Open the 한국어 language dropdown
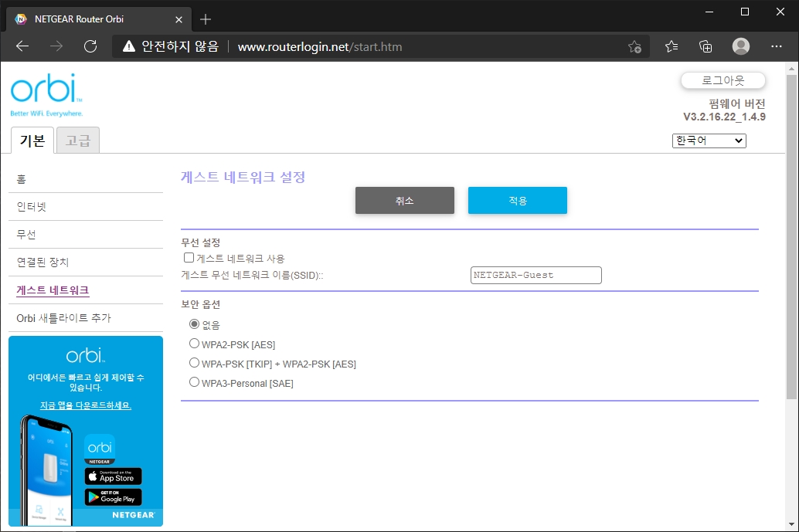This screenshot has height=532, width=799. (709, 141)
